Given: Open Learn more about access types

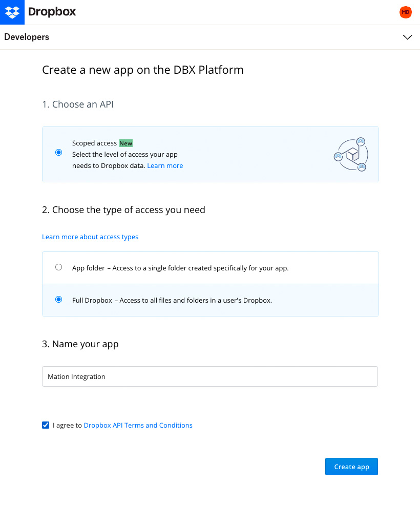Looking at the screenshot, I should click(x=90, y=237).
